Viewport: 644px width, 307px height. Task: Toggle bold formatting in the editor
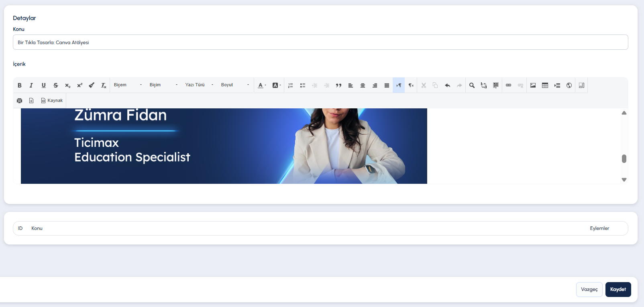pos(19,85)
